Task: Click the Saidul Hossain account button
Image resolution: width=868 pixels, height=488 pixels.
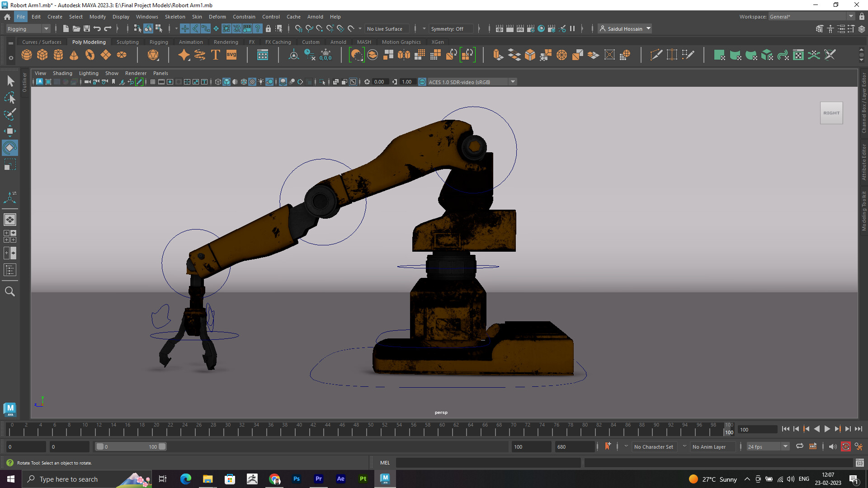Action: (x=625, y=28)
